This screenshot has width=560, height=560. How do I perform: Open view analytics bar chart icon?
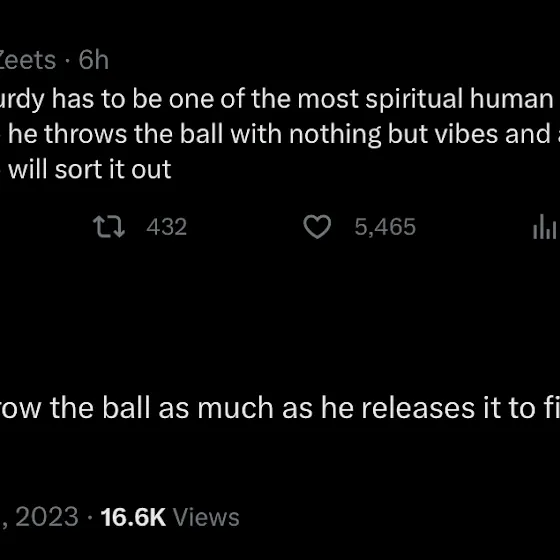pos(545,227)
